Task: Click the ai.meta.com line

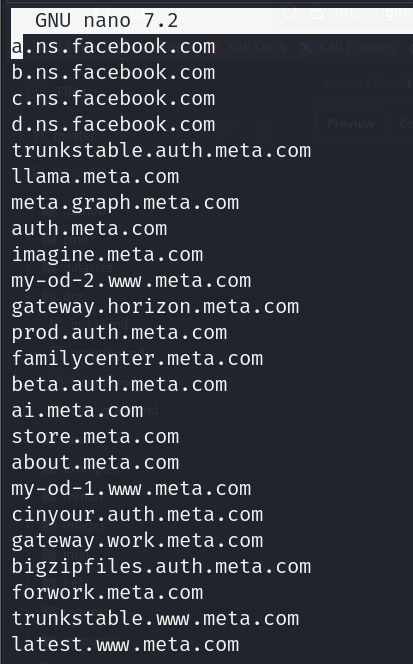Action: pos(77,411)
